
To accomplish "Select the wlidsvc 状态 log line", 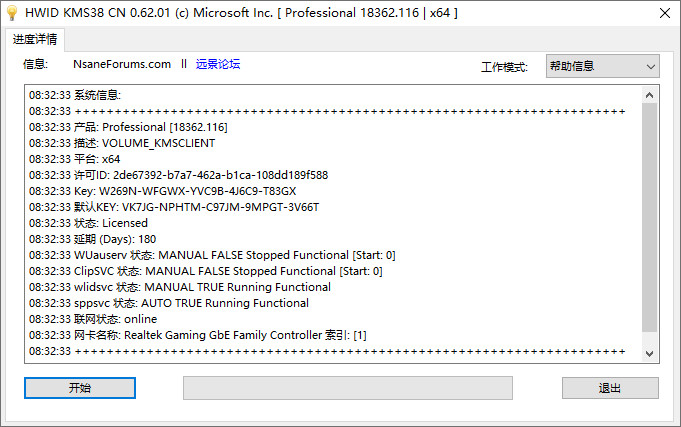I will 180,287.
